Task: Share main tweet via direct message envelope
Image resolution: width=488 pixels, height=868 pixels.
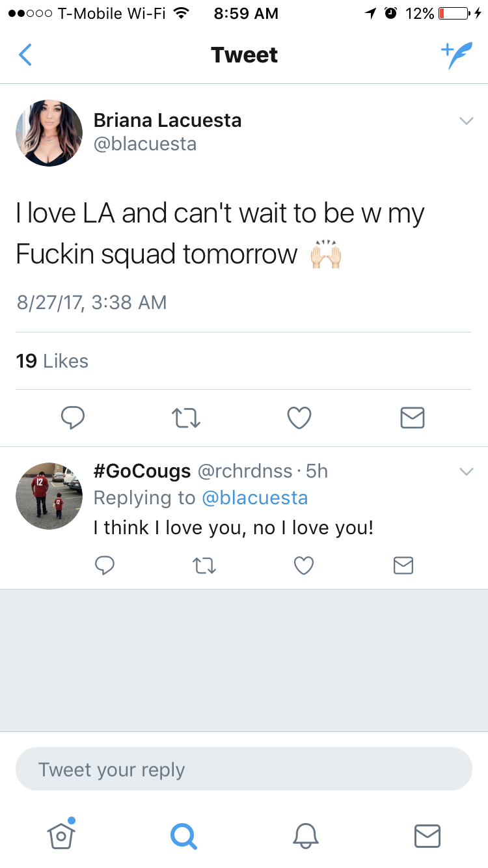Action: 413,418
